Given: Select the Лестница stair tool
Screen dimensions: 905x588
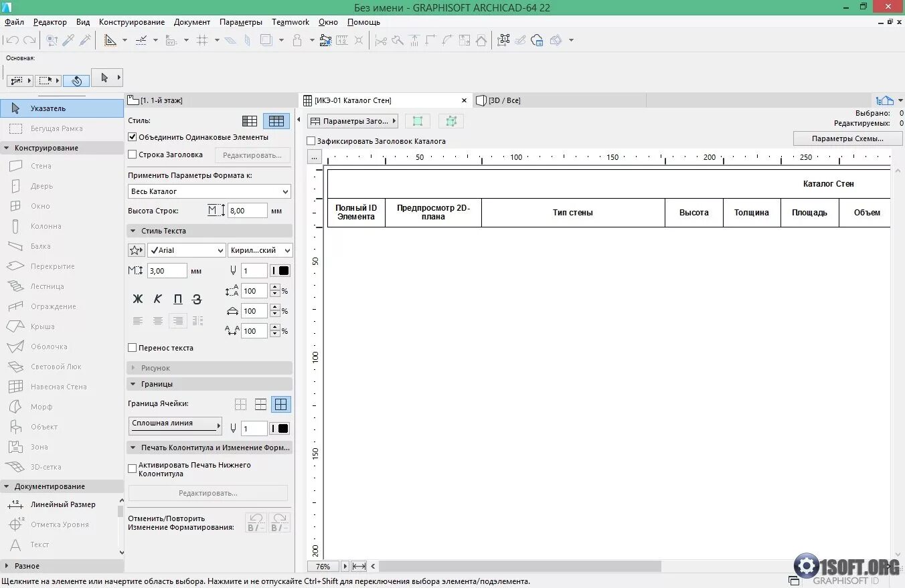Looking at the screenshot, I should 62,286.
